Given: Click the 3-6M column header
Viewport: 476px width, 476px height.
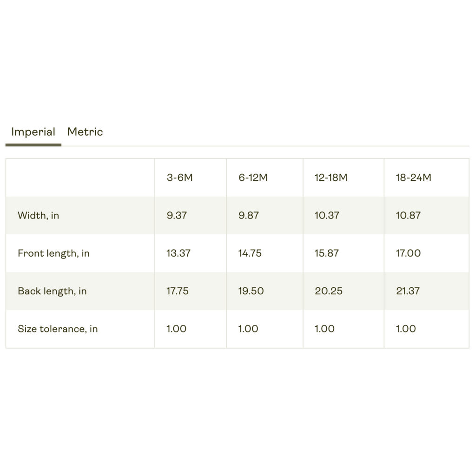Looking at the screenshot, I should (180, 178).
